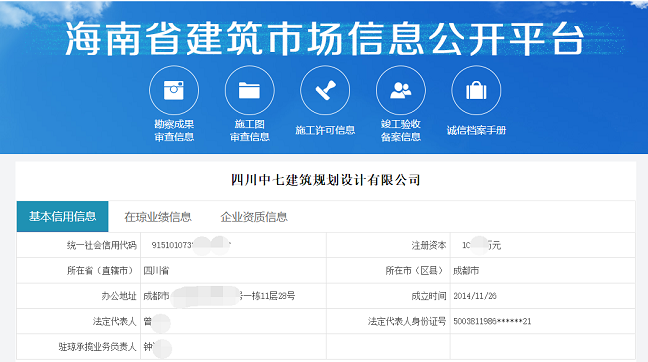648x362 pixels.
Task: Click the 竣工验收备案信息 text link
Action: (x=401, y=131)
